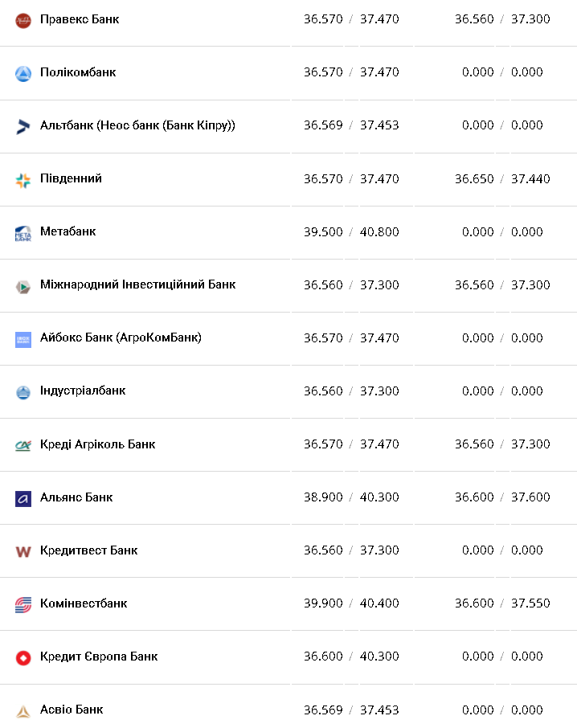
Task: Click the Південний bank colorful logo
Action: [x=23, y=180]
